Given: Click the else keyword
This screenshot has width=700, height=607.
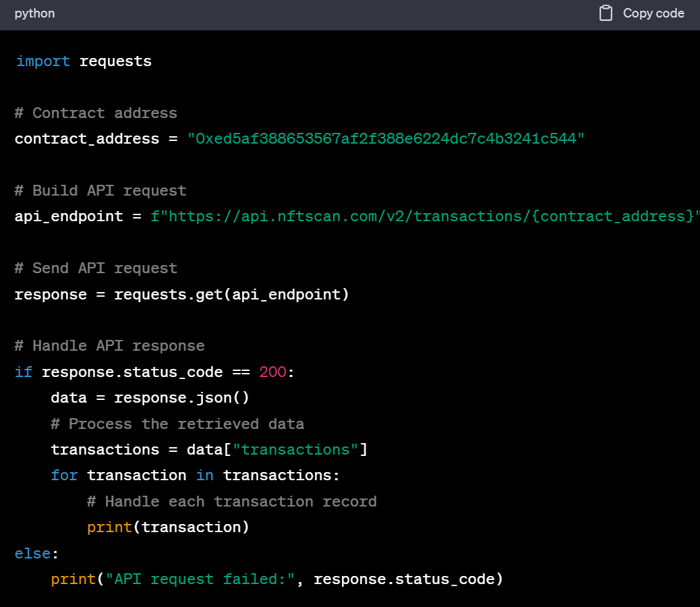Looking at the screenshot, I should pos(32,553).
